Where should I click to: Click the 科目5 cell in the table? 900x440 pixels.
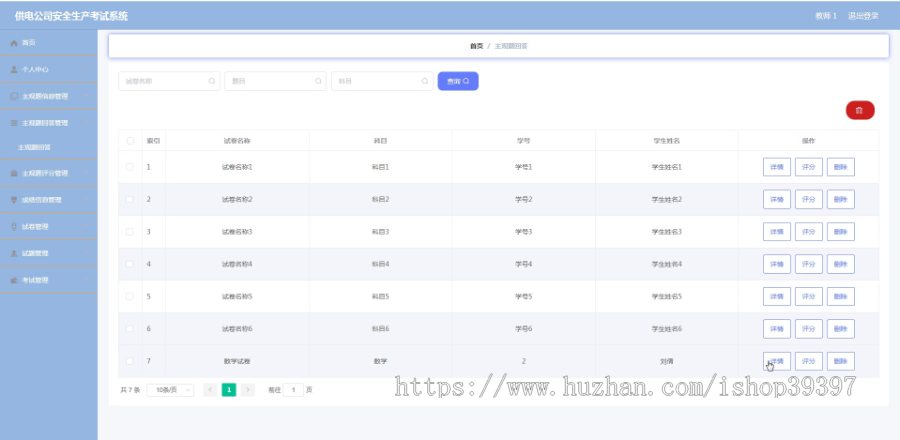pos(381,297)
